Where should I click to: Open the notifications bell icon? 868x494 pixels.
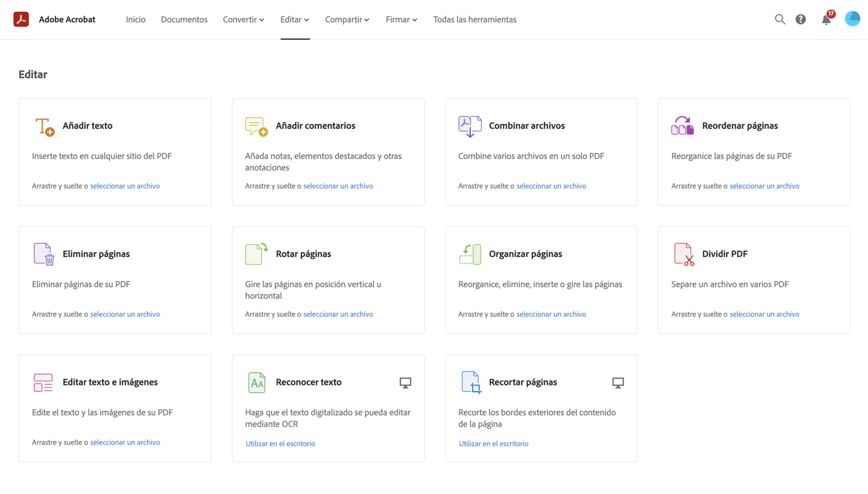(x=826, y=19)
